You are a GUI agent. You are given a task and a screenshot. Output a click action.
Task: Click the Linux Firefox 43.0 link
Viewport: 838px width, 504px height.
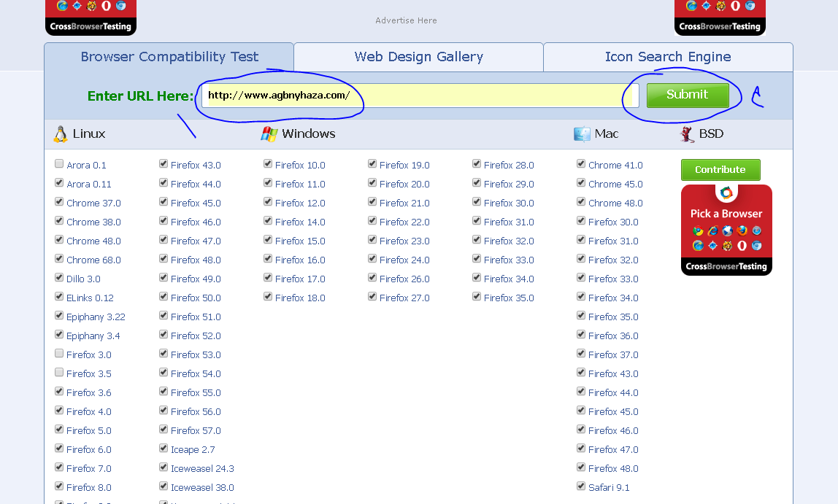(196, 166)
